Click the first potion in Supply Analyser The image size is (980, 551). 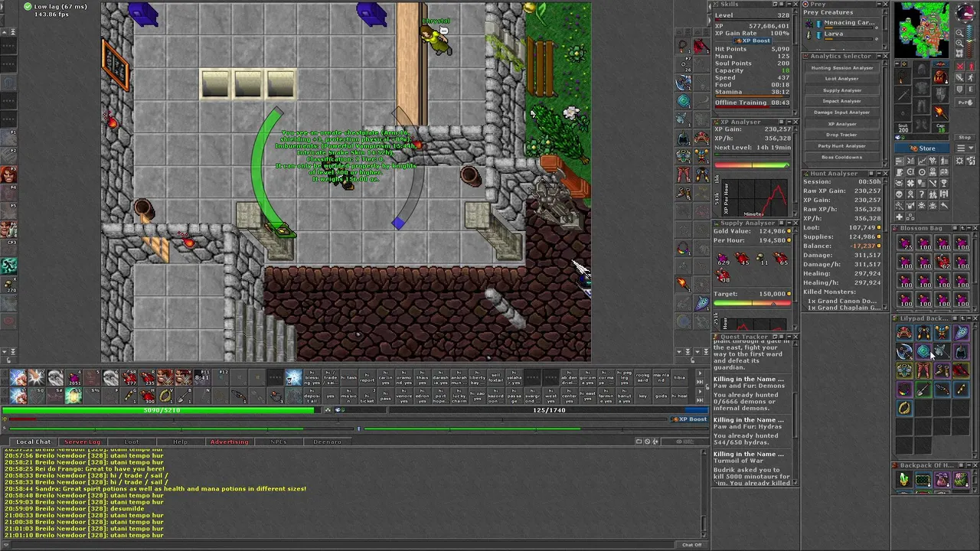click(724, 258)
